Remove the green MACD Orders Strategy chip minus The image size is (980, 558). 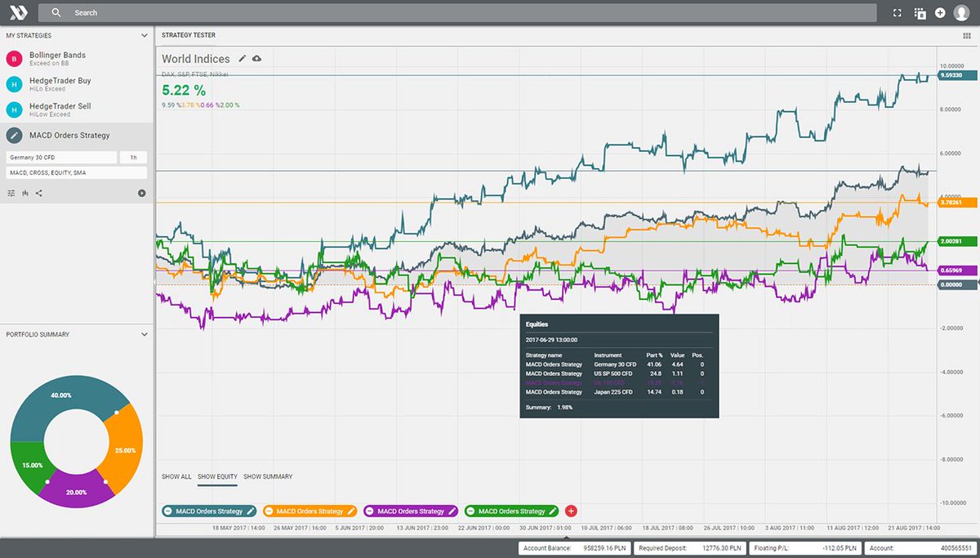[x=471, y=511]
